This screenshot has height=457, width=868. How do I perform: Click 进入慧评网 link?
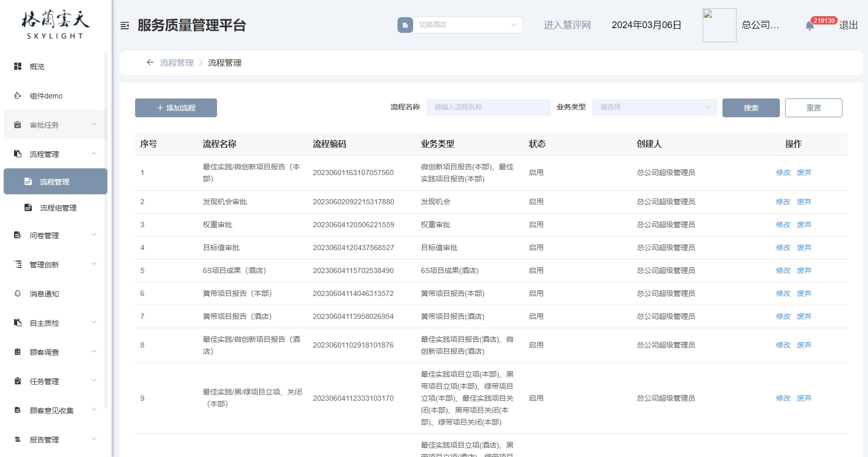tap(568, 25)
